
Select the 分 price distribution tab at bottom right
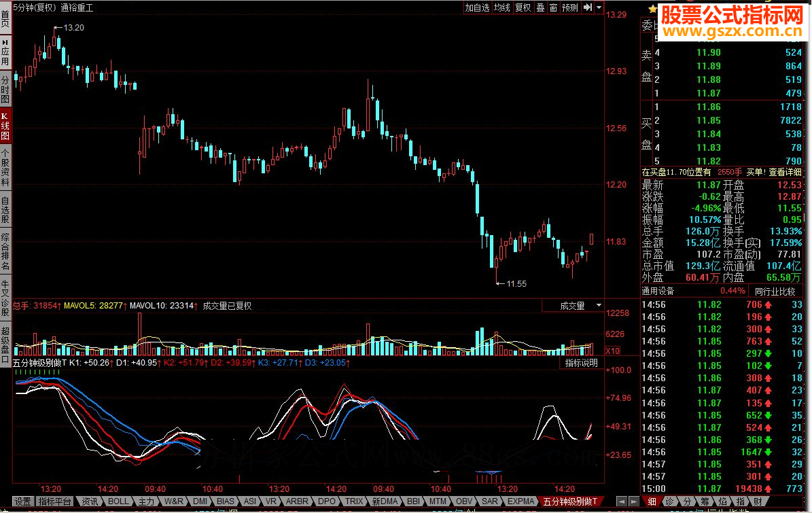click(687, 501)
